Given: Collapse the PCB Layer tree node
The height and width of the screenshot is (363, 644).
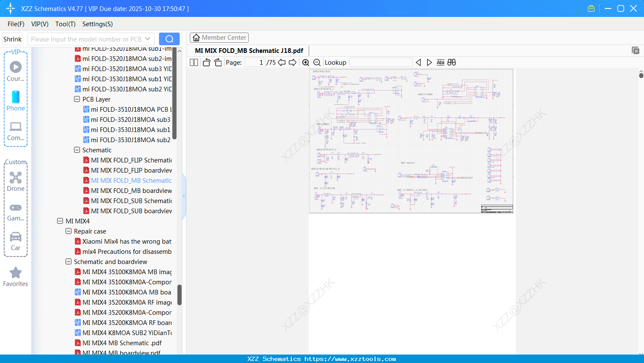Looking at the screenshot, I should [x=77, y=99].
